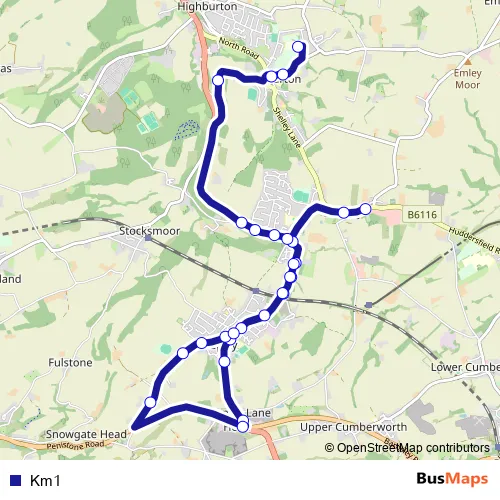Image resolution: width=500 pixels, height=500 pixels.
Task: Click the Lower Cumberworth place label
Action: point(465,367)
